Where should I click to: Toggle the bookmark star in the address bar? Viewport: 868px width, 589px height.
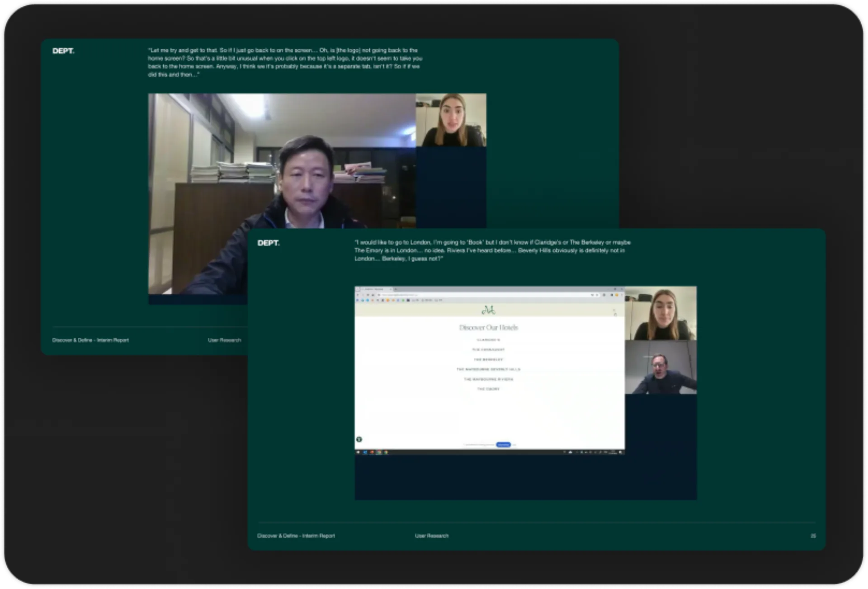click(x=593, y=295)
